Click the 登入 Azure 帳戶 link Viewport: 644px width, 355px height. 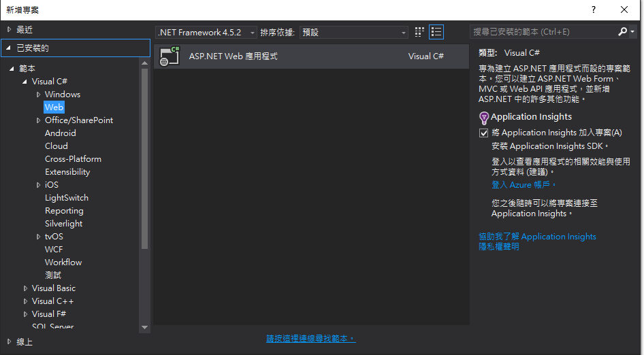tap(524, 185)
